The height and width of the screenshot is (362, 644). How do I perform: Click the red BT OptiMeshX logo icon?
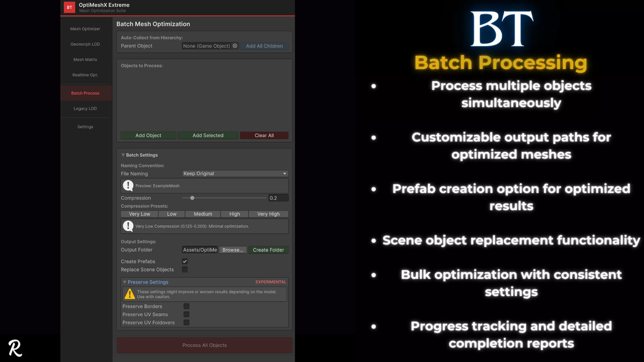pyautogui.click(x=69, y=8)
